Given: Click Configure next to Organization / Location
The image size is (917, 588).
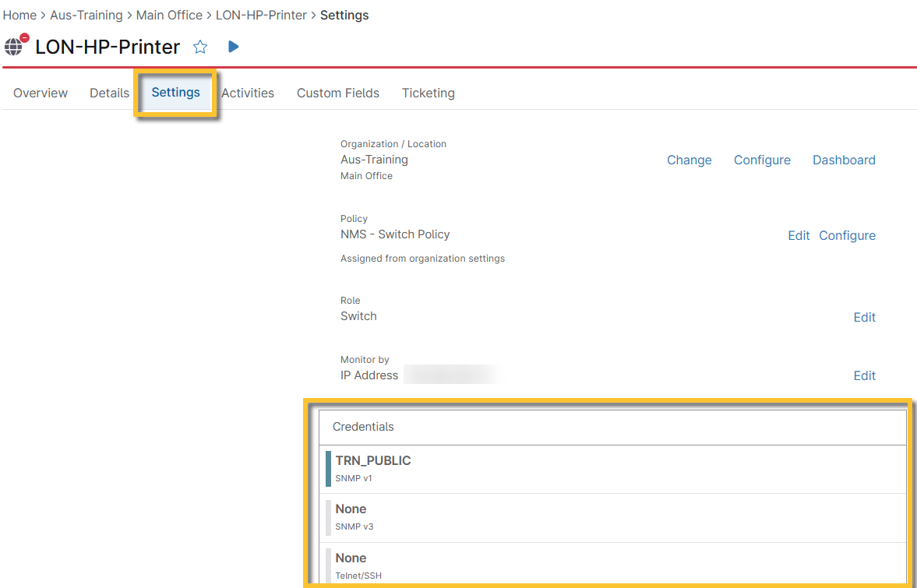Looking at the screenshot, I should pos(762,160).
